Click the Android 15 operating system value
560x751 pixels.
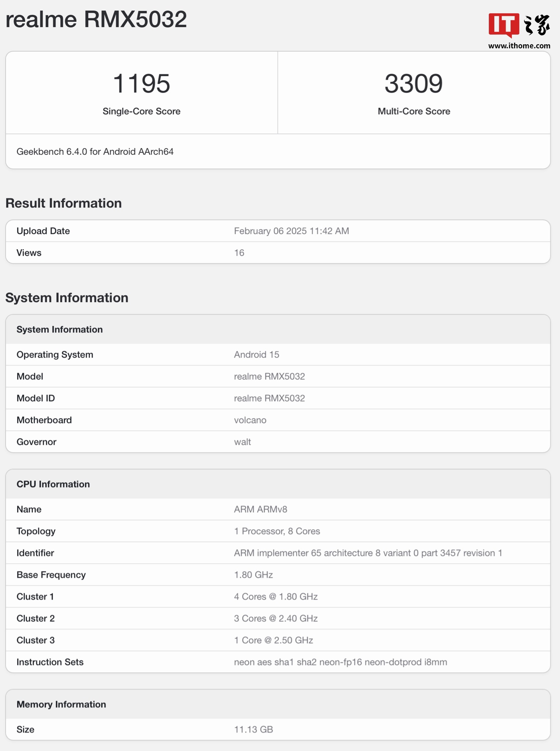tap(256, 355)
